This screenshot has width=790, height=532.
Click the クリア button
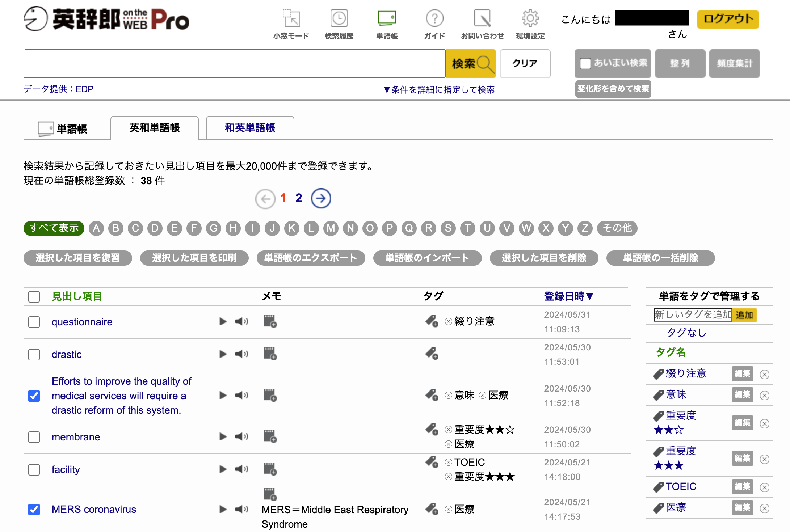(525, 64)
